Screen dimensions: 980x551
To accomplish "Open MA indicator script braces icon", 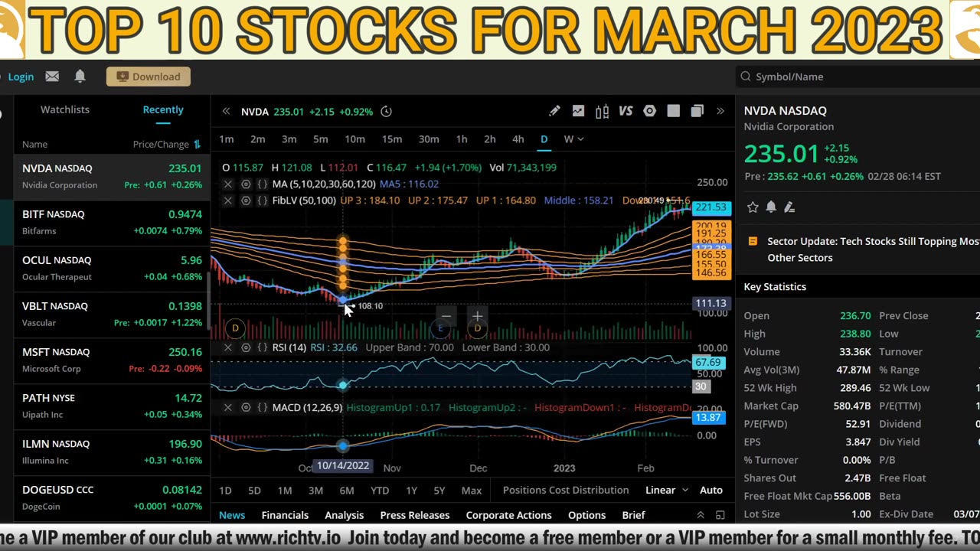I will point(262,184).
